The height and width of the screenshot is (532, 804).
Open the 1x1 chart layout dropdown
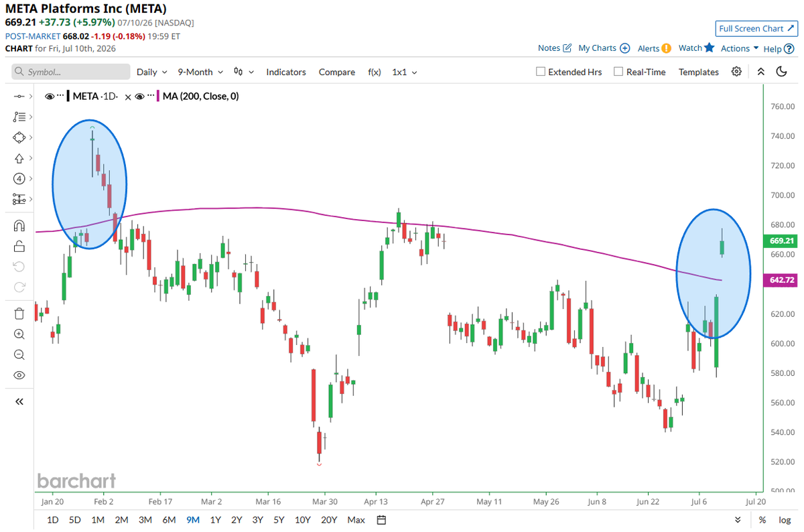click(404, 72)
